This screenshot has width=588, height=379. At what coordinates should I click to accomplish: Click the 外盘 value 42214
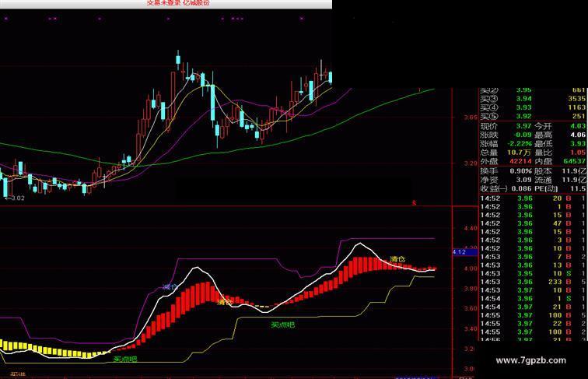click(x=520, y=161)
